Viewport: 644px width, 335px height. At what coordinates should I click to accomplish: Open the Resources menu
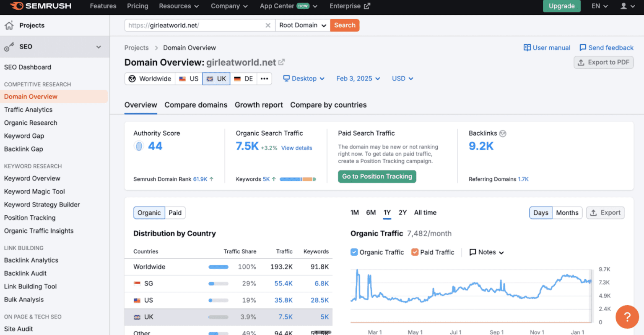(x=179, y=6)
